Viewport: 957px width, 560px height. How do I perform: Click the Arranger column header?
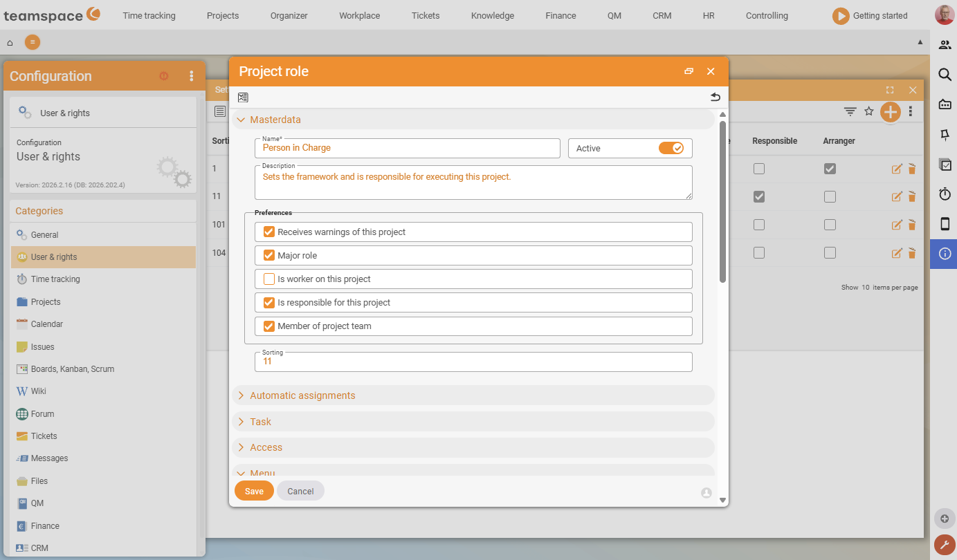[x=839, y=141]
